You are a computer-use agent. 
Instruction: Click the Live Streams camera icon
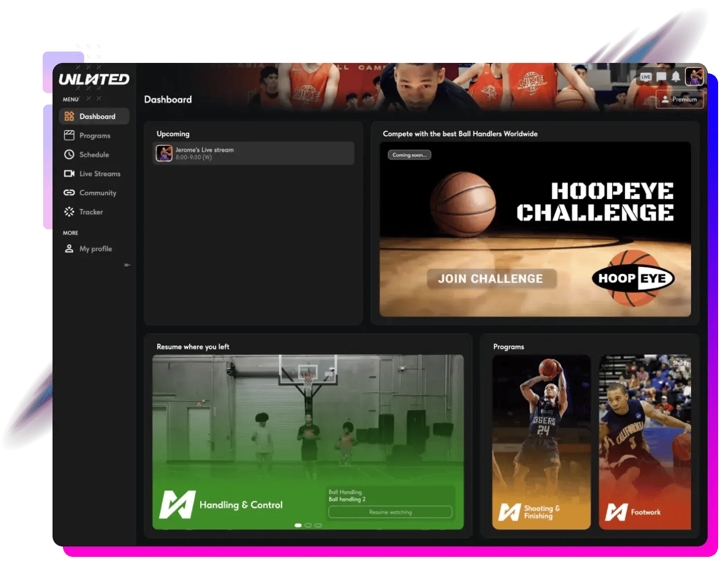[69, 174]
